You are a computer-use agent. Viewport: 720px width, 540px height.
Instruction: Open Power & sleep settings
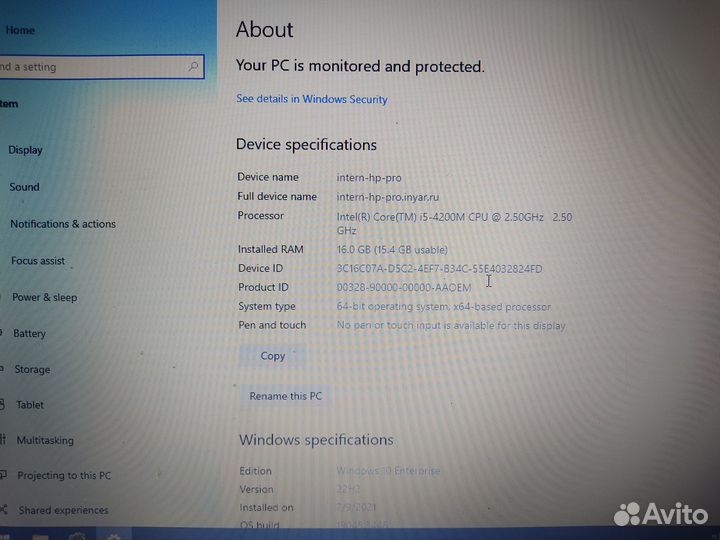pos(45,298)
